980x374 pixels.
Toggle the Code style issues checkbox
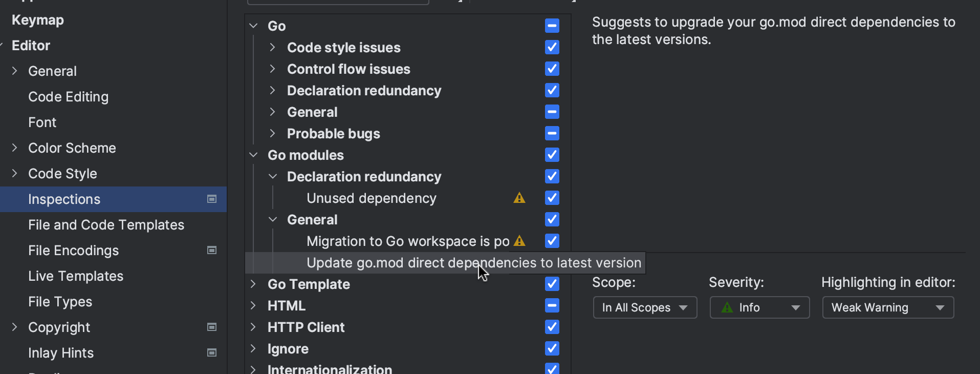(x=552, y=48)
